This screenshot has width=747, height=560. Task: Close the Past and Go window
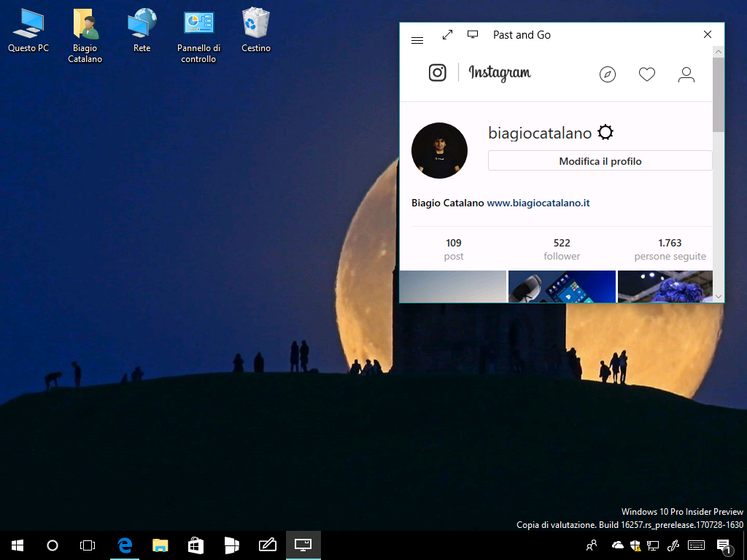click(708, 34)
